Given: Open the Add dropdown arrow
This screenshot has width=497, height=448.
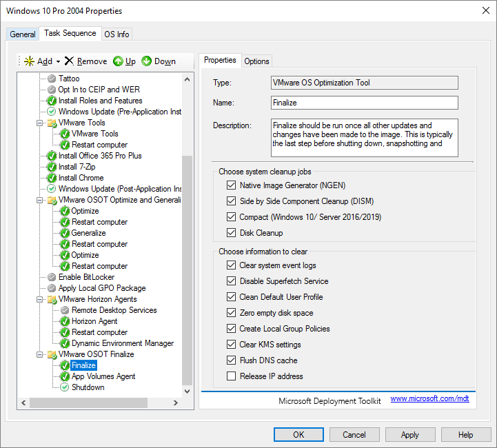Looking at the screenshot, I should click(59, 61).
